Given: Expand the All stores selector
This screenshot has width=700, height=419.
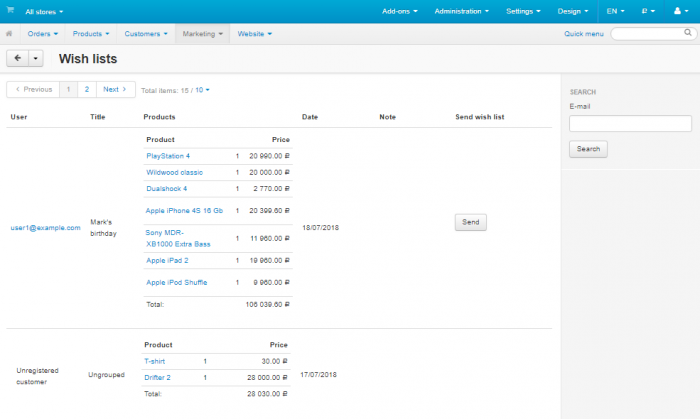Looking at the screenshot, I should tap(44, 12).
